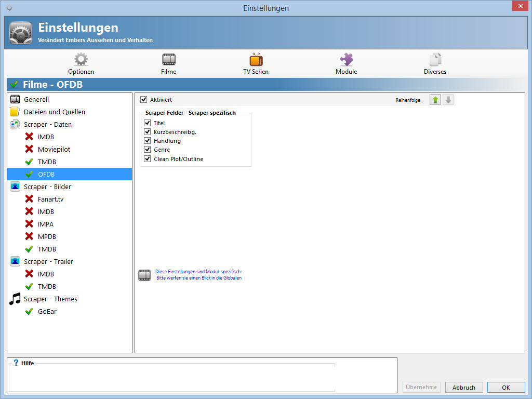Uncheck the Titel scraper field
Image resolution: width=532 pixels, height=399 pixels.
[x=147, y=123]
